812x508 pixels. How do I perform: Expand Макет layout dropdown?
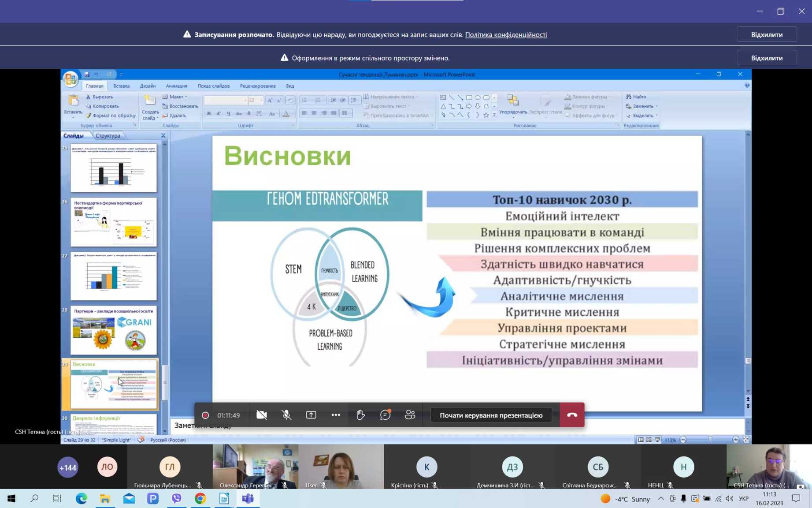[x=175, y=97]
